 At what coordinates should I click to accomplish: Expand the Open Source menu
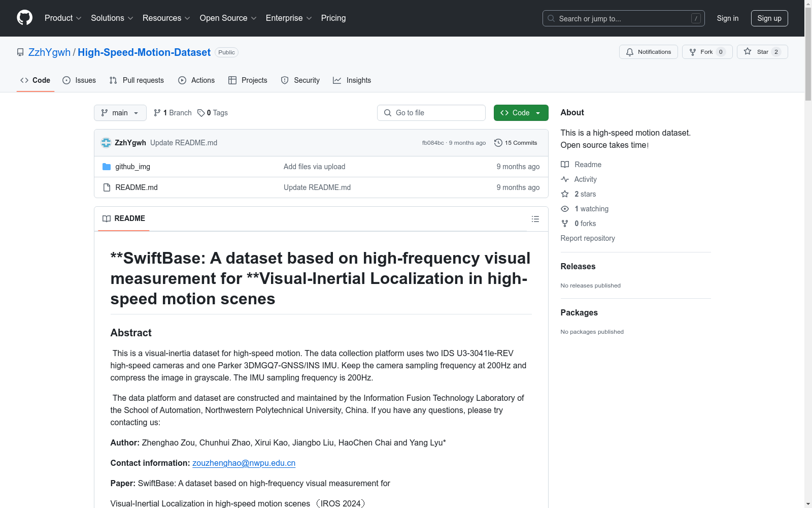228,18
